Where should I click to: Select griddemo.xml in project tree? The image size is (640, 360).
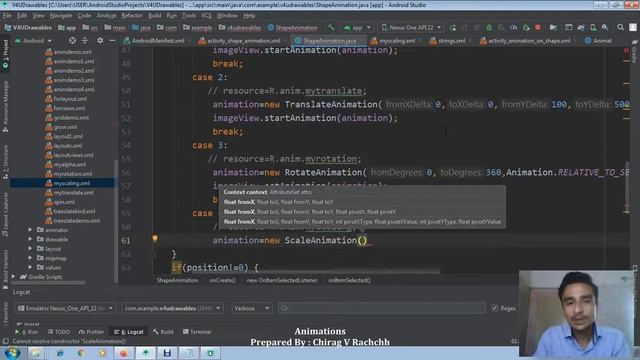click(71, 118)
